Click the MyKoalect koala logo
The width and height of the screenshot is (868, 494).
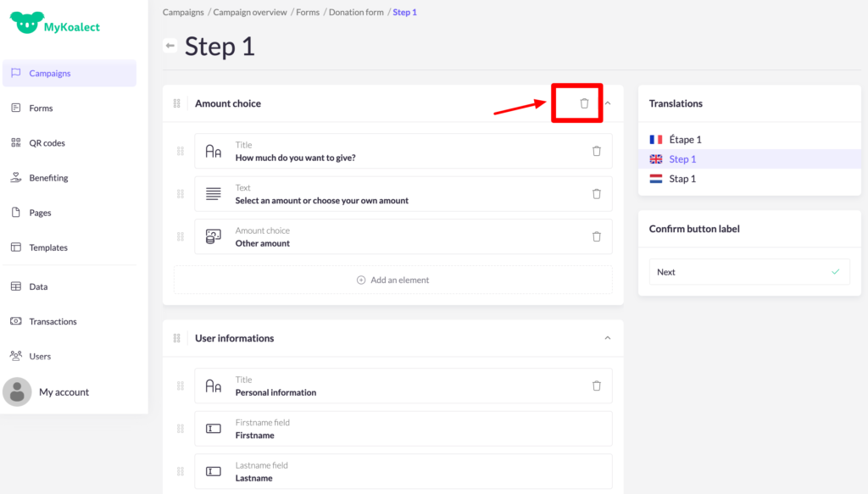[x=25, y=25]
